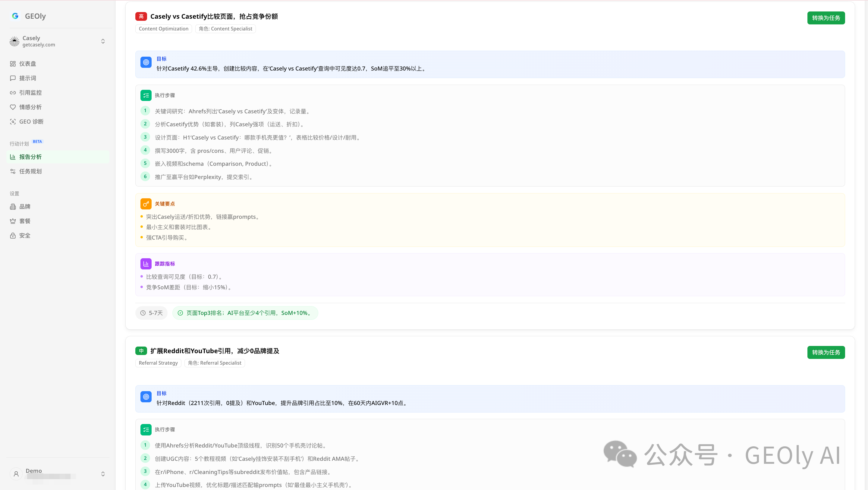Click the 报告分析 bar chart icon
868x490 pixels.
pyautogui.click(x=13, y=157)
